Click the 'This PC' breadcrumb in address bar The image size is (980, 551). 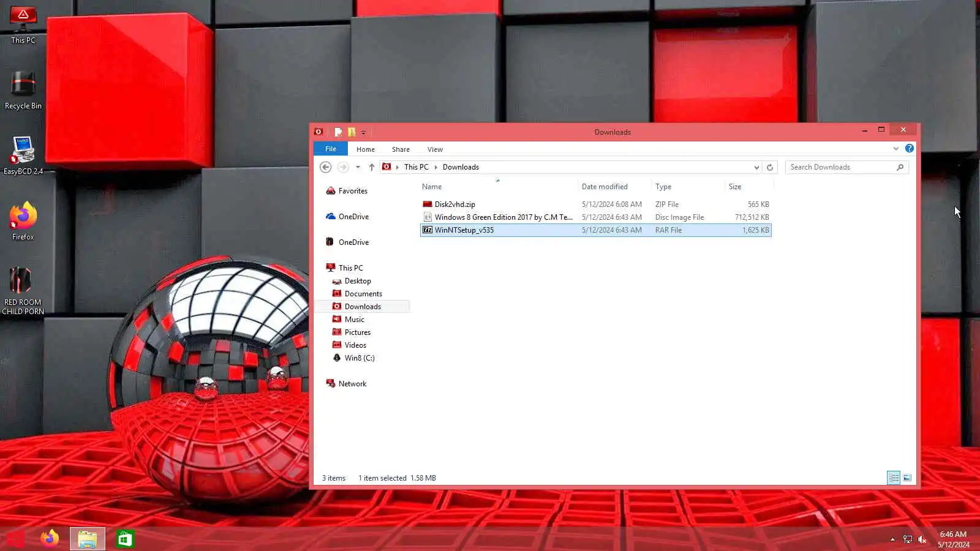point(416,167)
